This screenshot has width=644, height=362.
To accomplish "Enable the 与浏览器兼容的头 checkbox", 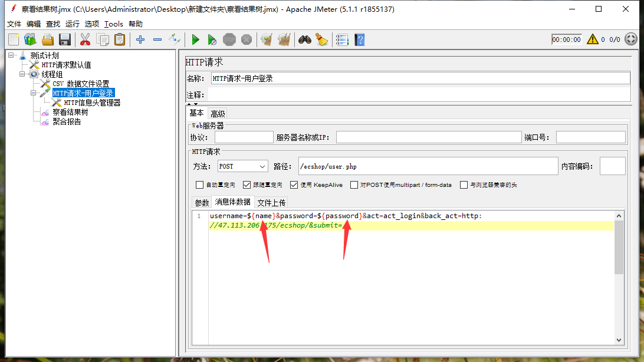I will click(464, 185).
